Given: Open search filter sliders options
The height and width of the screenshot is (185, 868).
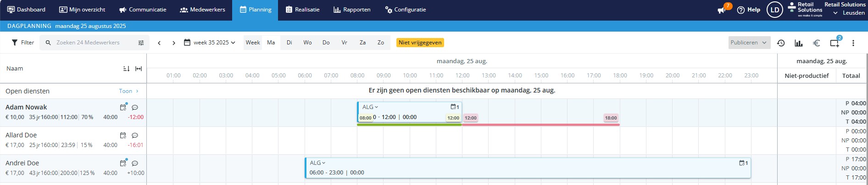Looking at the screenshot, I should pyautogui.click(x=141, y=43).
